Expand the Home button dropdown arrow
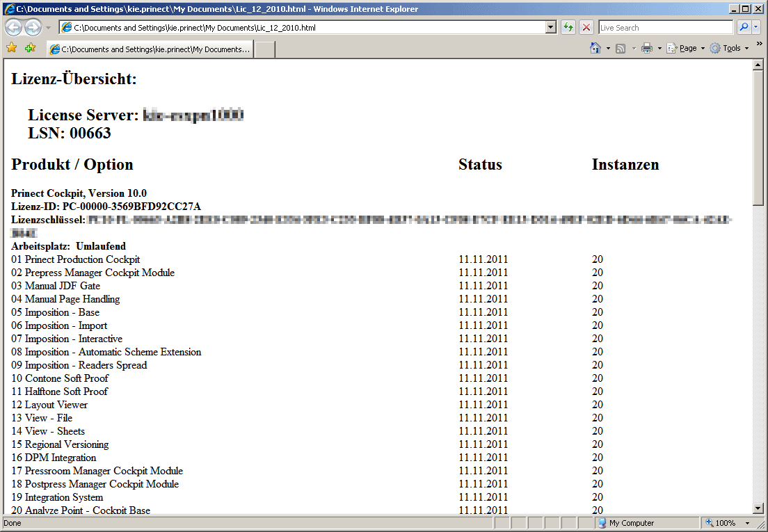This screenshot has width=768, height=532. coord(608,49)
